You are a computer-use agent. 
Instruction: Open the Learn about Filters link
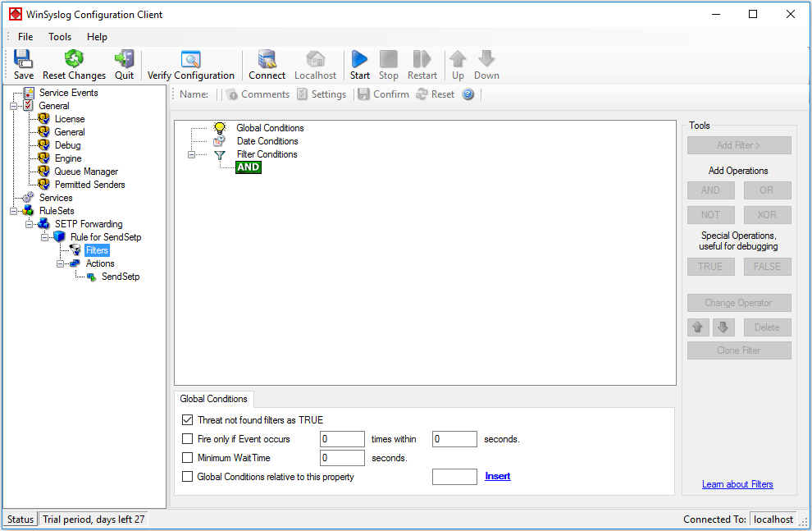pyautogui.click(x=737, y=484)
